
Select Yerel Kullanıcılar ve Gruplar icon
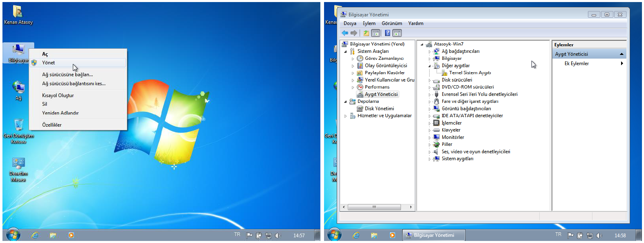(x=360, y=80)
